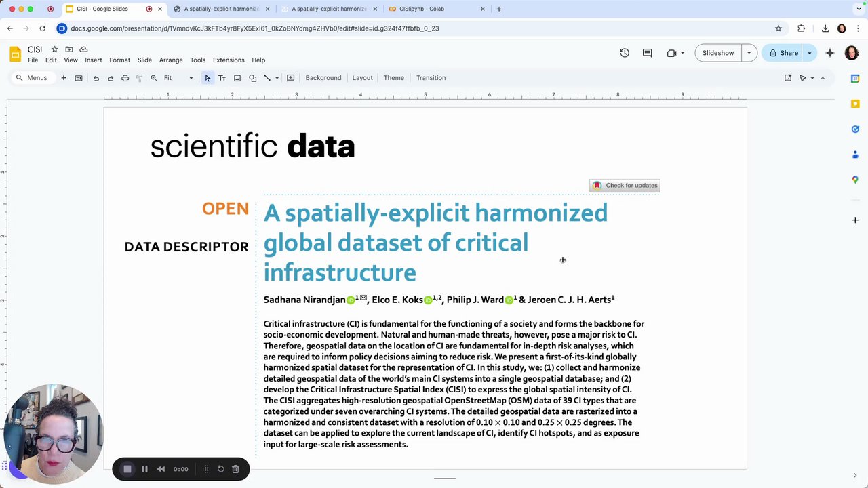Open the Extensions menu
The width and height of the screenshot is (868, 488).
point(229,60)
